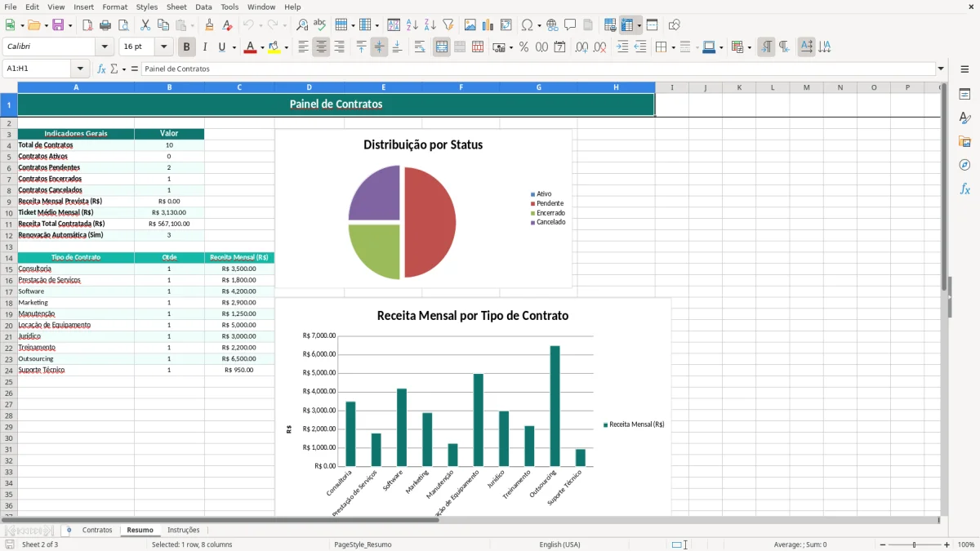Click the Print icon in toolbar
Viewport: 980px width, 551px height.
[105, 25]
